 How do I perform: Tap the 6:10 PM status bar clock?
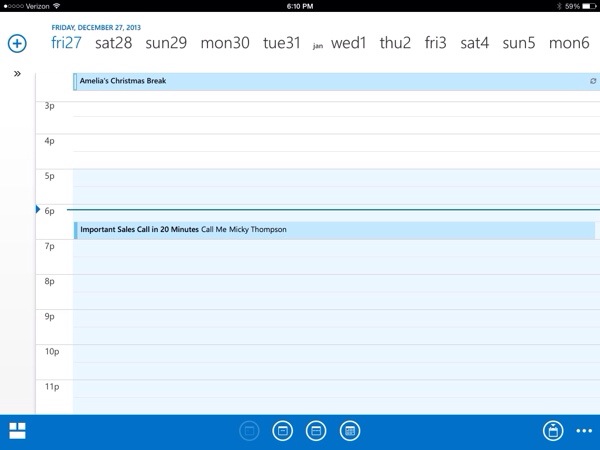300,6
